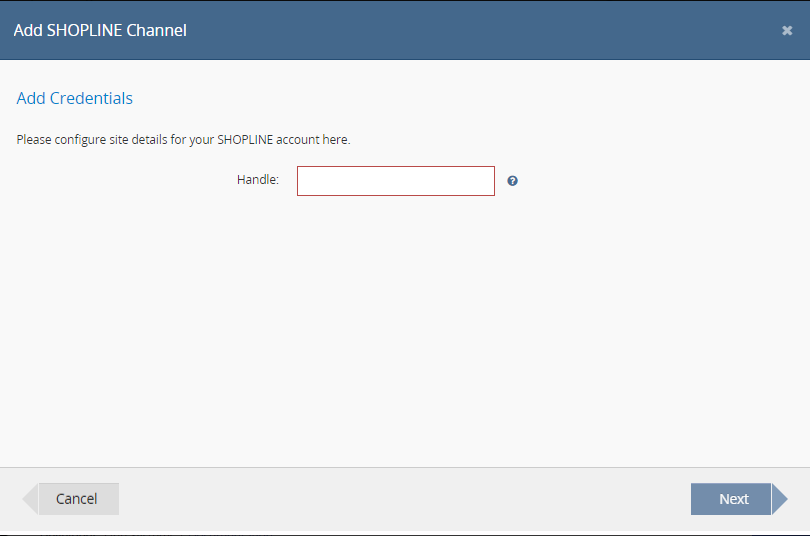This screenshot has width=810, height=536.
Task: Focus the Handle text input box
Action: pyautogui.click(x=396, y=181)
